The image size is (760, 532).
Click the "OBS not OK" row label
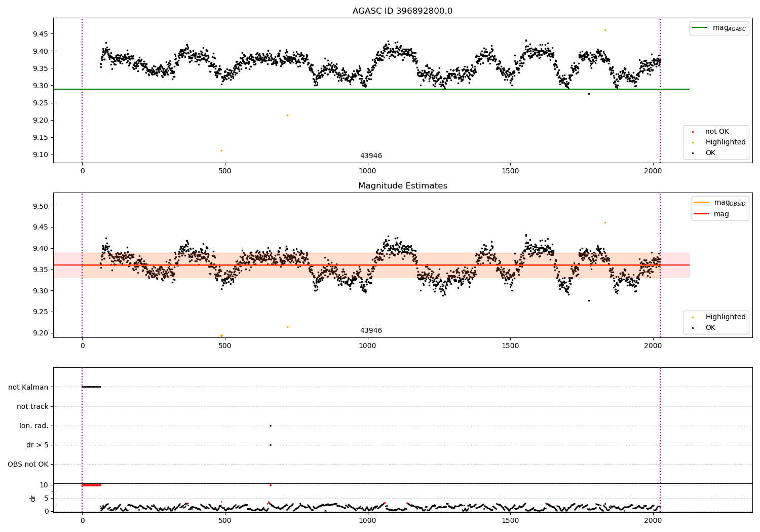click(28, 464)
